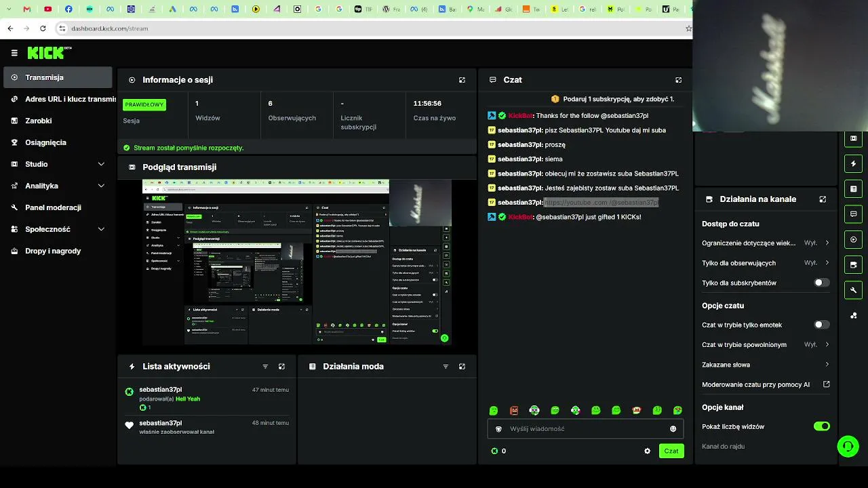Image resolution: width=868 pixels, height=488 pixels.
Task: Send message with the green Czat button
Action: 671,451
